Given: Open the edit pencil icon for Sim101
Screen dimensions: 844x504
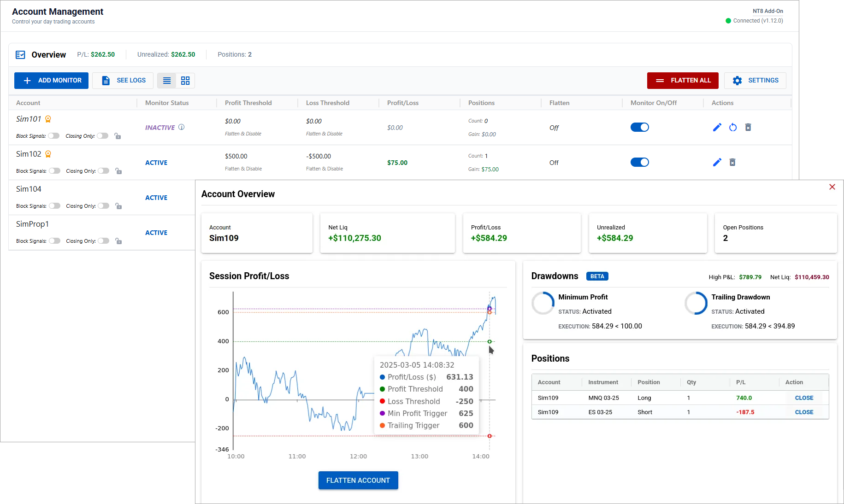Looking at the screenshot, I should pos(717,127).
